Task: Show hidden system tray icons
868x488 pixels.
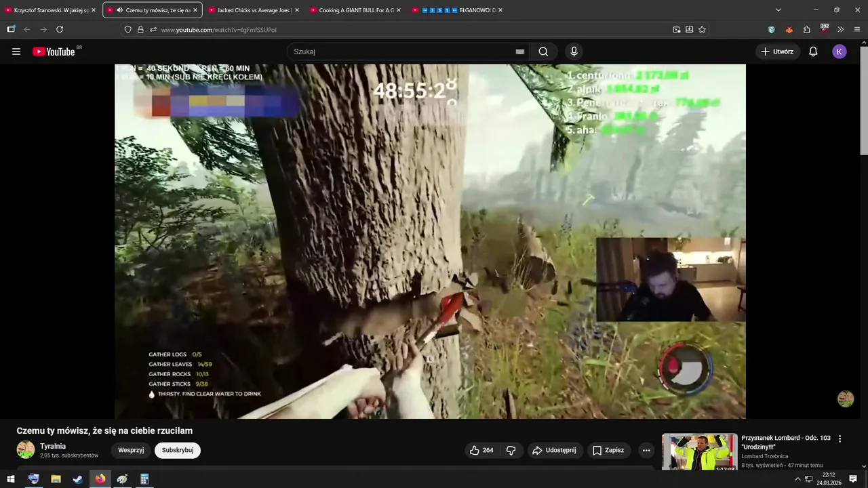Action: (797, 479)
